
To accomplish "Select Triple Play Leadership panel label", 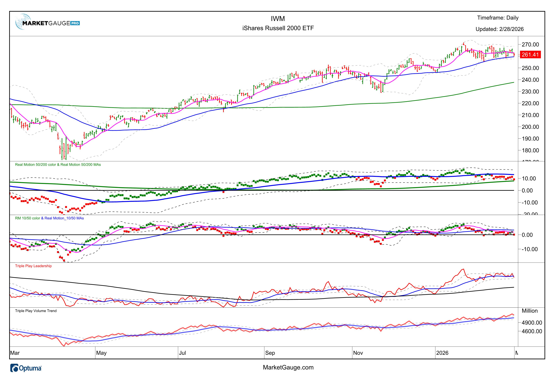I will [33, 266].
